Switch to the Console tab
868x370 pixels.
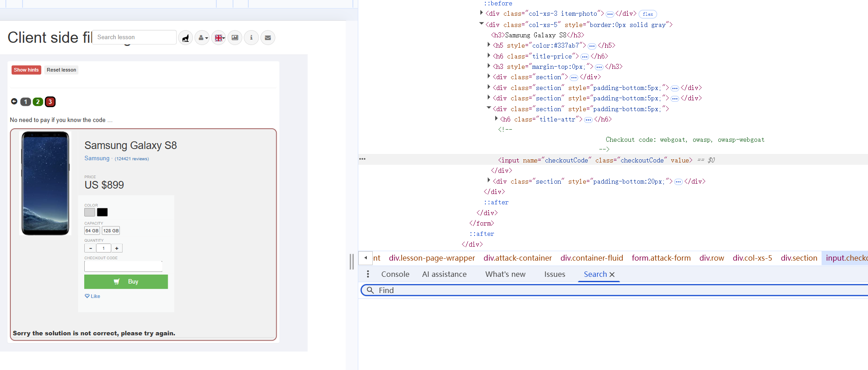(x=395, y=274)
